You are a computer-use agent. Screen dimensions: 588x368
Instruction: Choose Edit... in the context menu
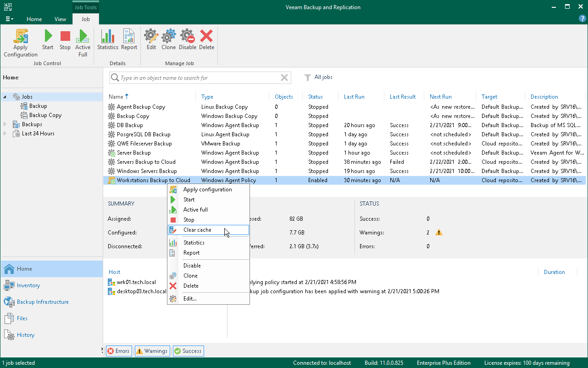click(208, 299)
